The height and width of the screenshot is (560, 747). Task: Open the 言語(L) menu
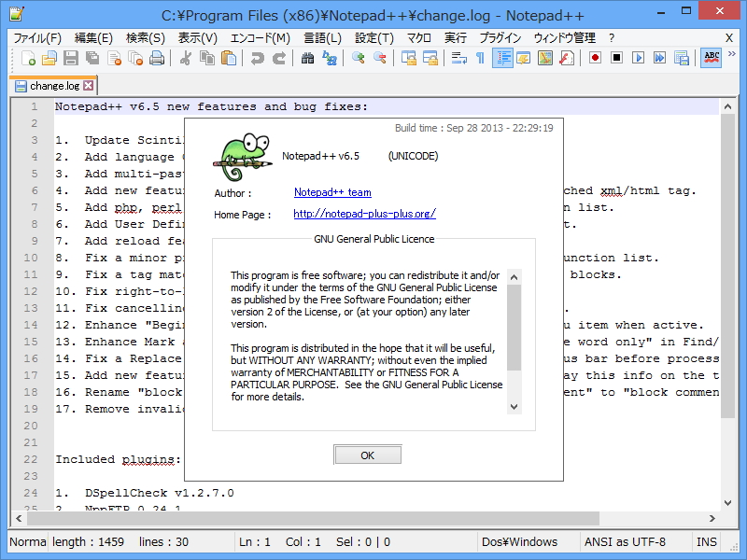pyautogui.click(x=322, y=38)
